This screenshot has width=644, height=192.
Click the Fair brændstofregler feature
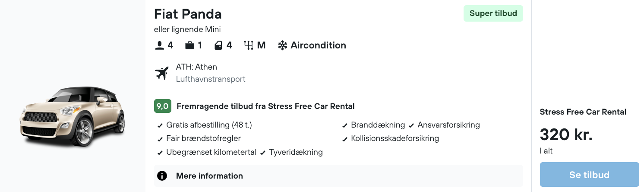tap(203, 138)
